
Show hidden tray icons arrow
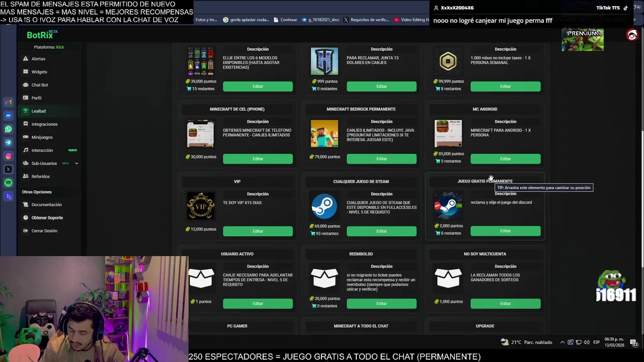[562, 342]
